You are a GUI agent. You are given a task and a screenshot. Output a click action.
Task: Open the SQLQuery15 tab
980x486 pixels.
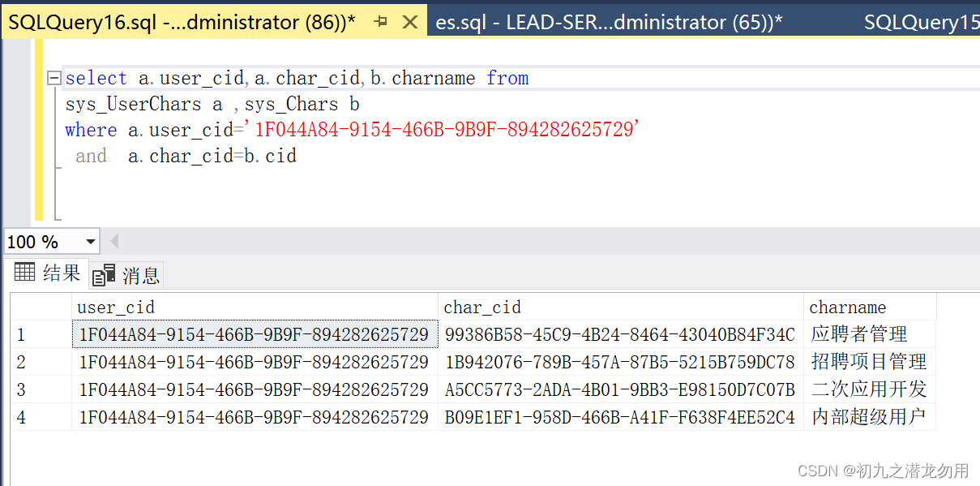tap(921, 21)
